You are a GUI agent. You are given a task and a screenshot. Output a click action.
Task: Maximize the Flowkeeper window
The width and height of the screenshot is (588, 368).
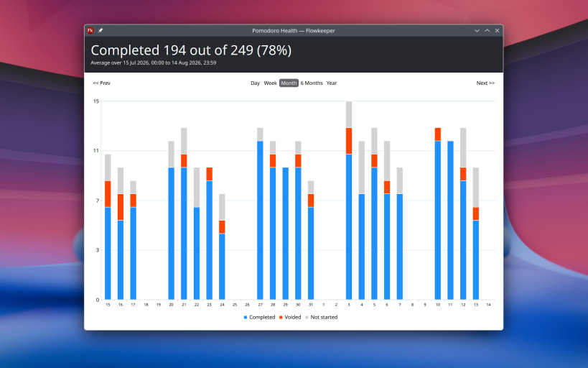(487, 31)
